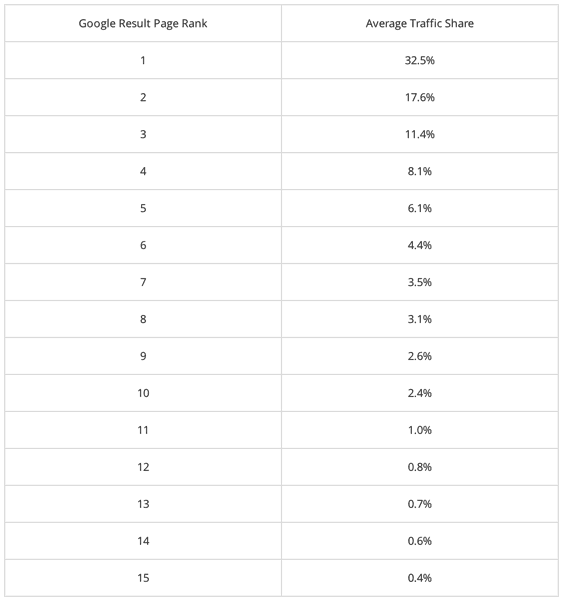Click the 0.4% value cell
The height and width of the screenshot is (606, 566).
(x=420, y=578)
